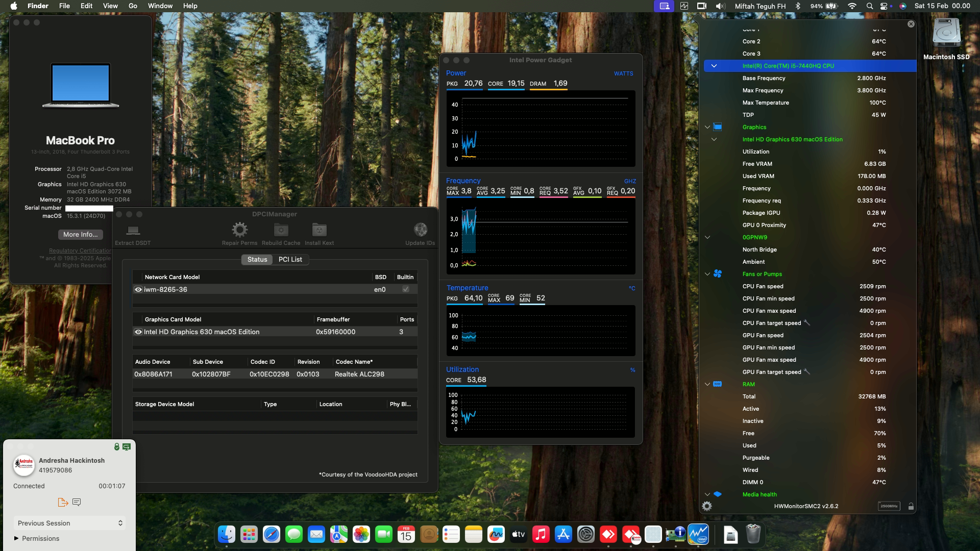The width and height of the screenshot is (980, 551).
Task: Open Intel Power Gadget from the Dock
Action: (x=699, y=535)
